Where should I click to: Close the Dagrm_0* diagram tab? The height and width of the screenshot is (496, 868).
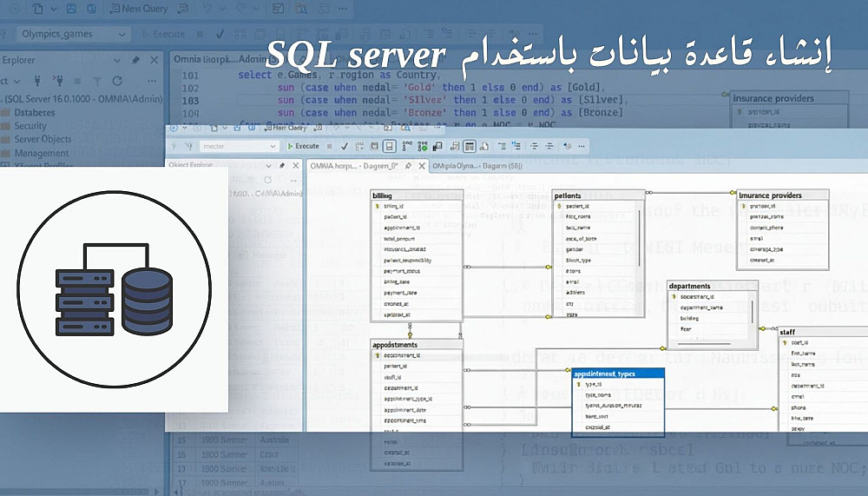point(422,166)
